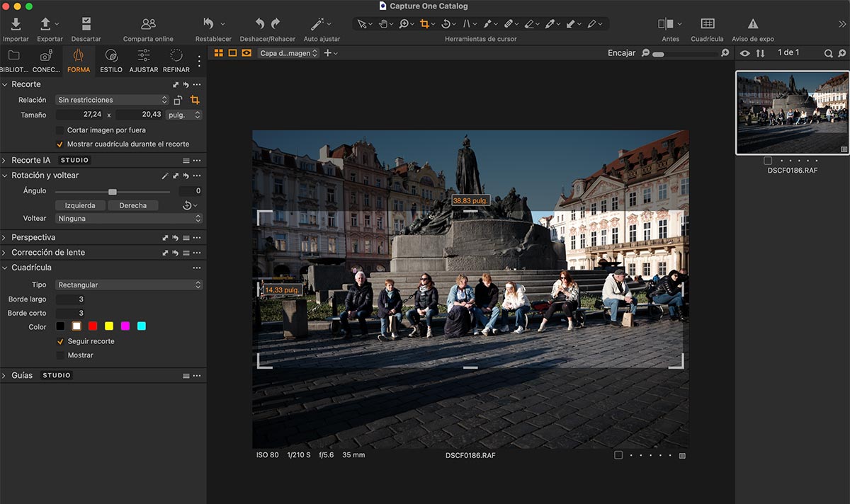Open the AJUSTAR tool tab
The height and width of the screenshot is (504, 850).
[x=144, y=61]
